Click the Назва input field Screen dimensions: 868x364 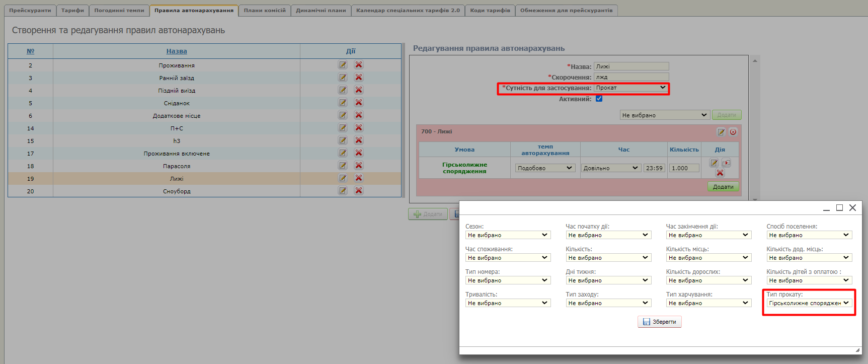tap(631, 66)
